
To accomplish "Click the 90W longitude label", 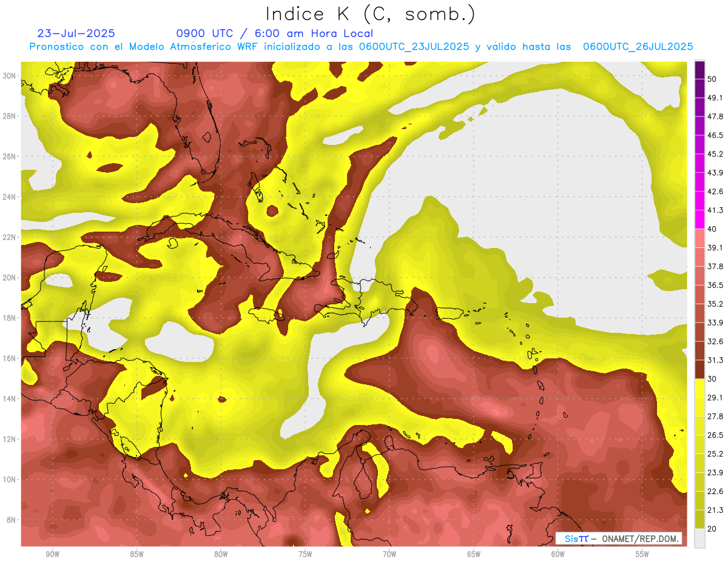I will 52,554.
